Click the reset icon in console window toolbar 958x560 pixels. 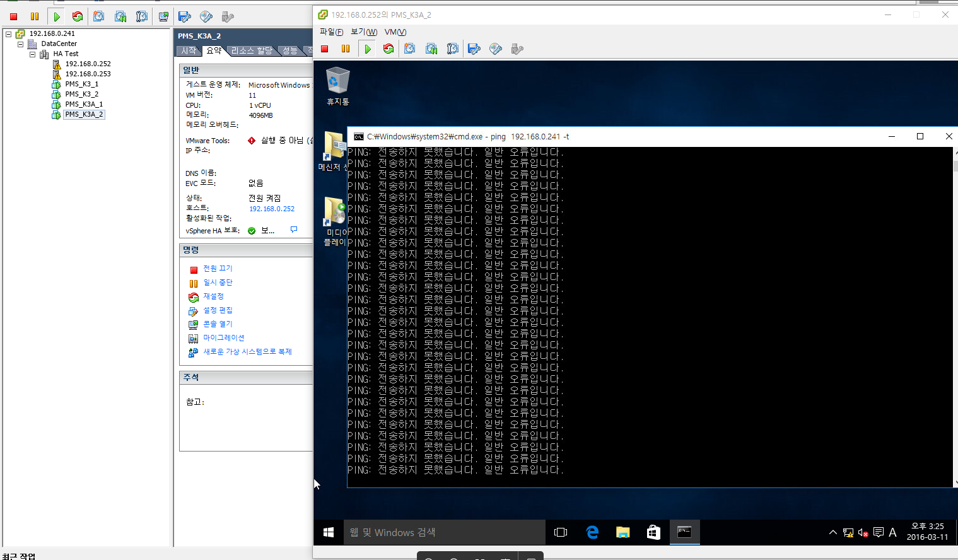388,49
